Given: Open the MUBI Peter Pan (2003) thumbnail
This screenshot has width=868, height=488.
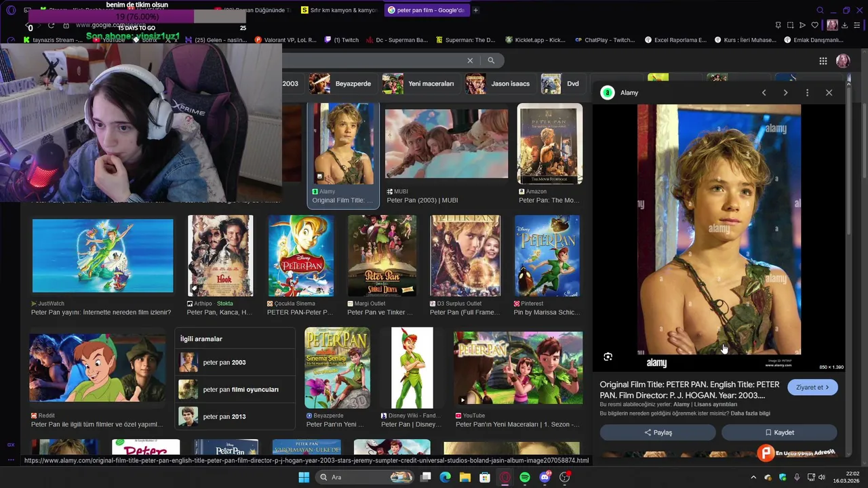Looking at the screenshot, I should [446, 144].
